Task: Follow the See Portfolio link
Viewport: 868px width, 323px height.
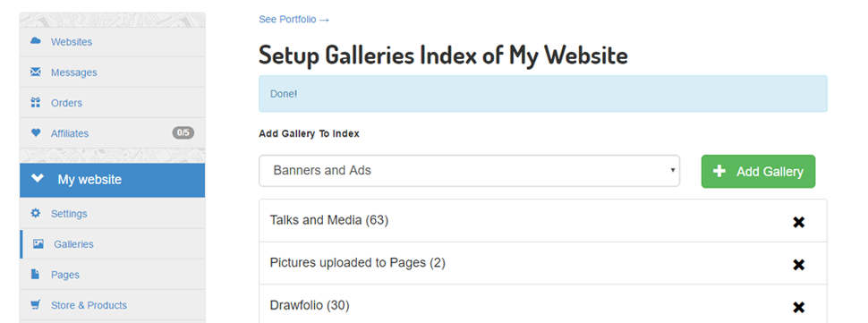Action: tap(294, 20)
